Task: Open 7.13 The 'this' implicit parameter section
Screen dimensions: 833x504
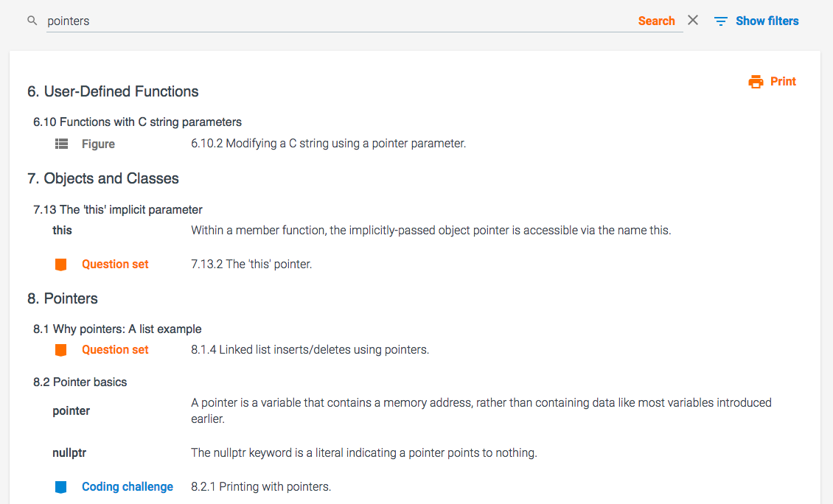Action: tap(118, 210)
